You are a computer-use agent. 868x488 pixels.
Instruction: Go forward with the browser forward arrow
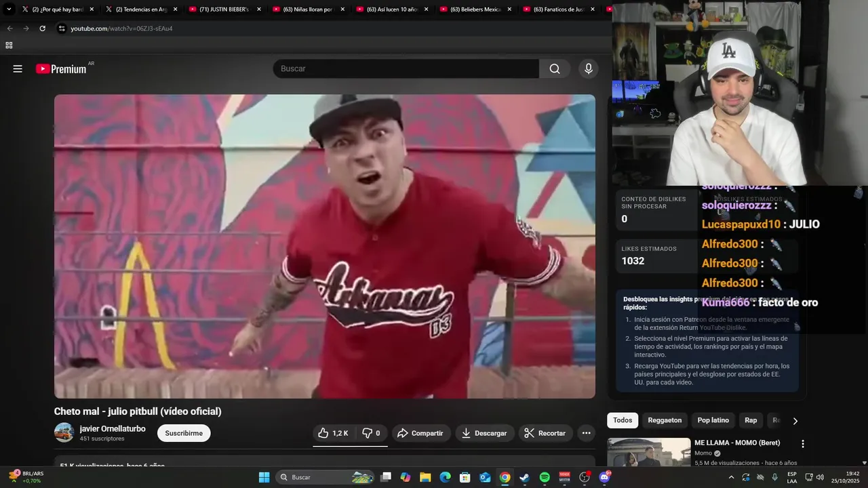[26, 28]
